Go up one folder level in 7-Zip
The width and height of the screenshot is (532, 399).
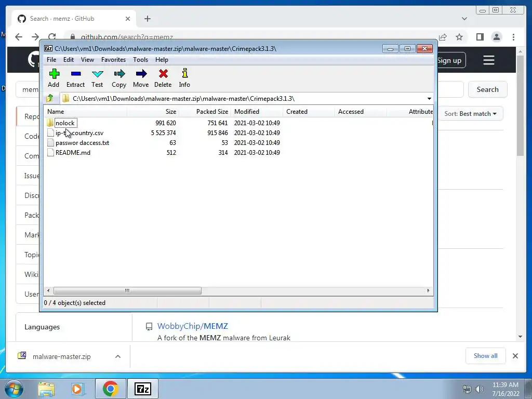click(x=50, y=98)
